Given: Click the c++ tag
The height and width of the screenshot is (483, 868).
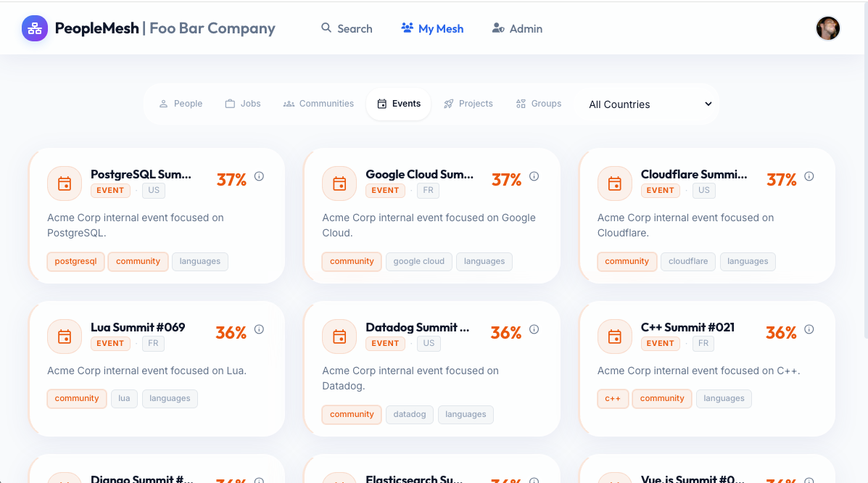Looking at the screenshot, I should pos(613,399).
